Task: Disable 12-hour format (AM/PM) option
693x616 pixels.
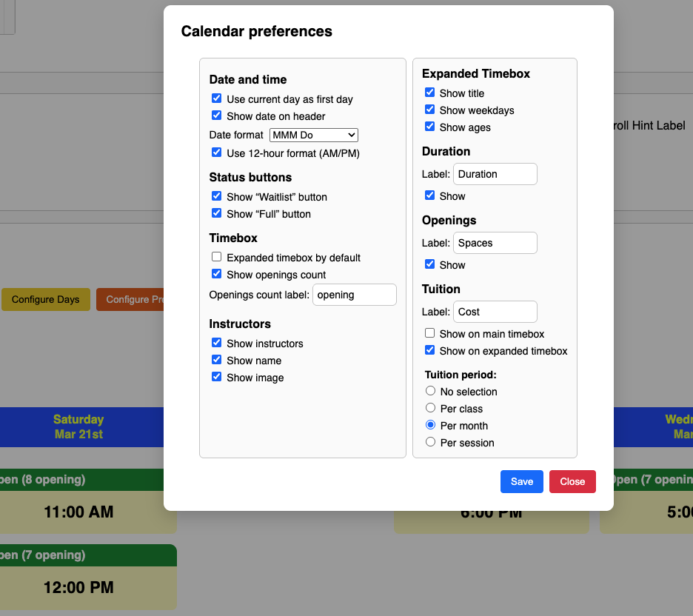Action: click(217, 153)
